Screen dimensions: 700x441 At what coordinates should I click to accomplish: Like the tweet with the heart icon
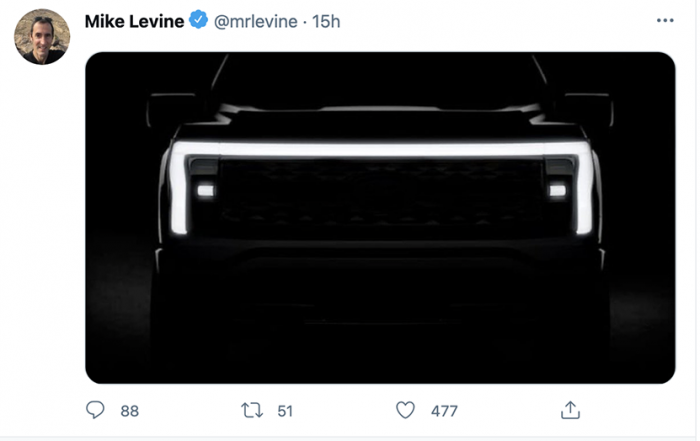coord(405,410)
